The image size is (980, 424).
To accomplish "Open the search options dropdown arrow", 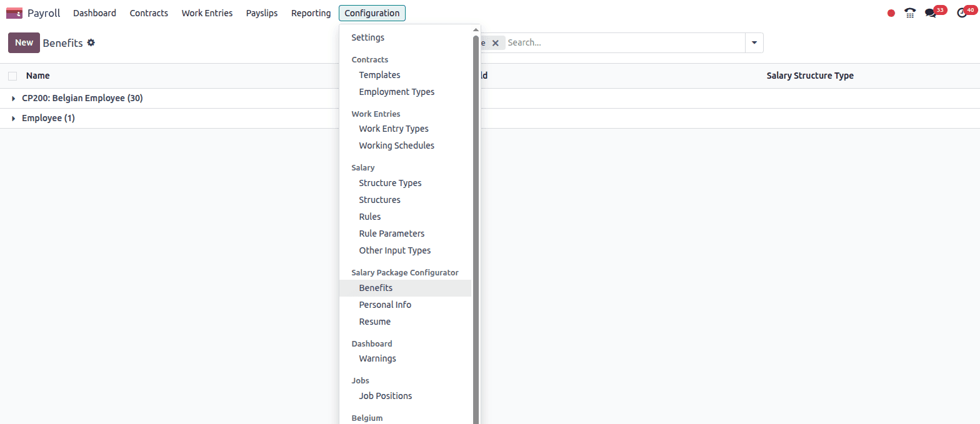I will [x=754, y=42].
